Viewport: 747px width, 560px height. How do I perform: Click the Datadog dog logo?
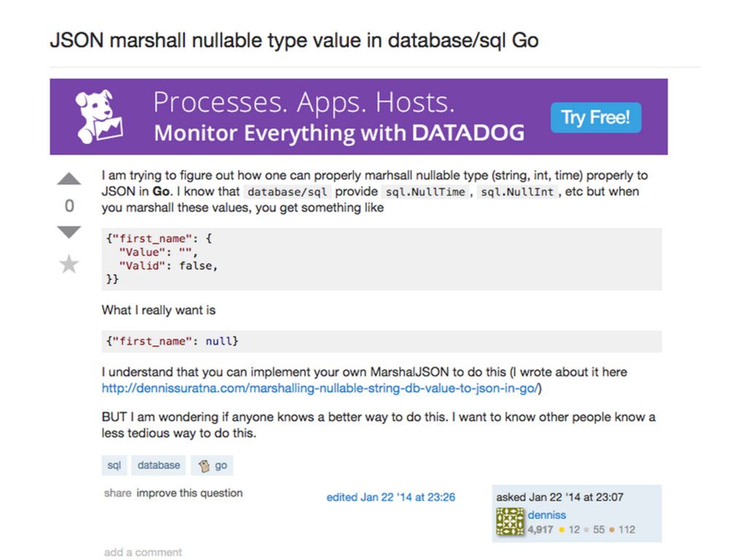tap(98, 117)
